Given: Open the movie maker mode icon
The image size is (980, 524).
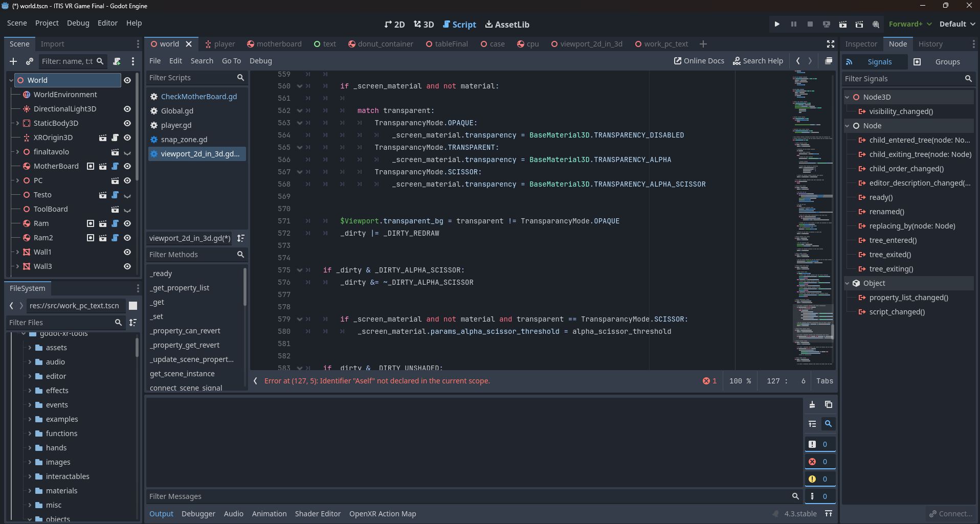Looking at the screenshot, I should 876,24.
